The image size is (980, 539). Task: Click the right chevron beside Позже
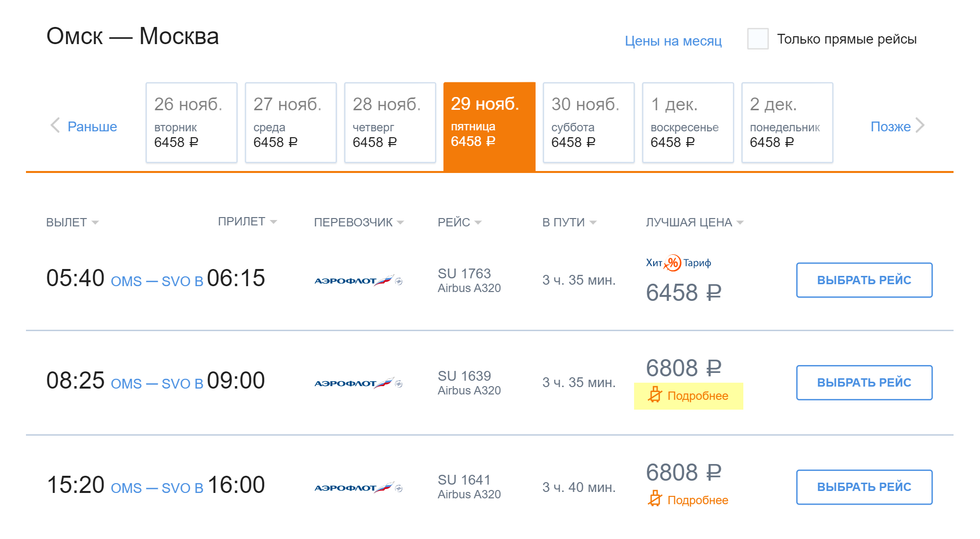(x=920, y=125)
